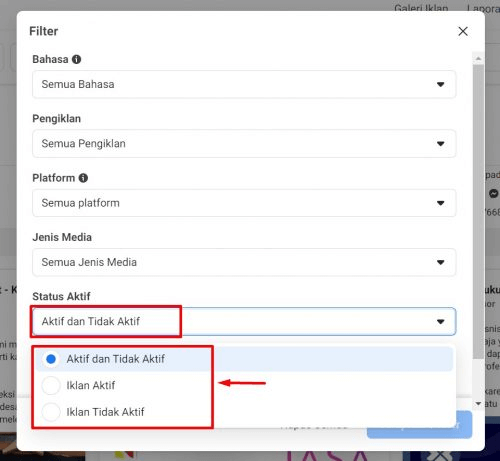Click the Messenger icon behind the dialog
500x461 pixels.
point(493,193)
